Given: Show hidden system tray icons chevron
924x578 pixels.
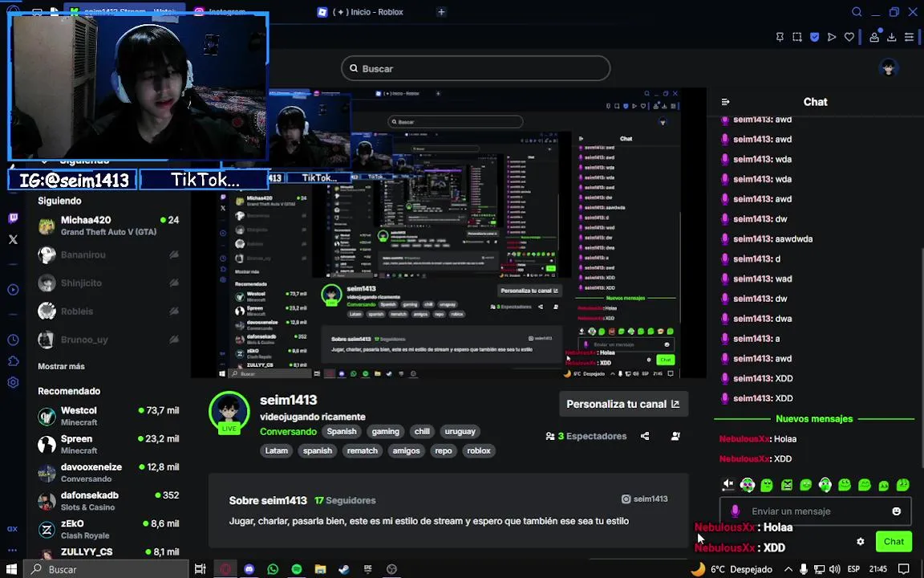Looking at the screenshot, I should click(788, 569).
